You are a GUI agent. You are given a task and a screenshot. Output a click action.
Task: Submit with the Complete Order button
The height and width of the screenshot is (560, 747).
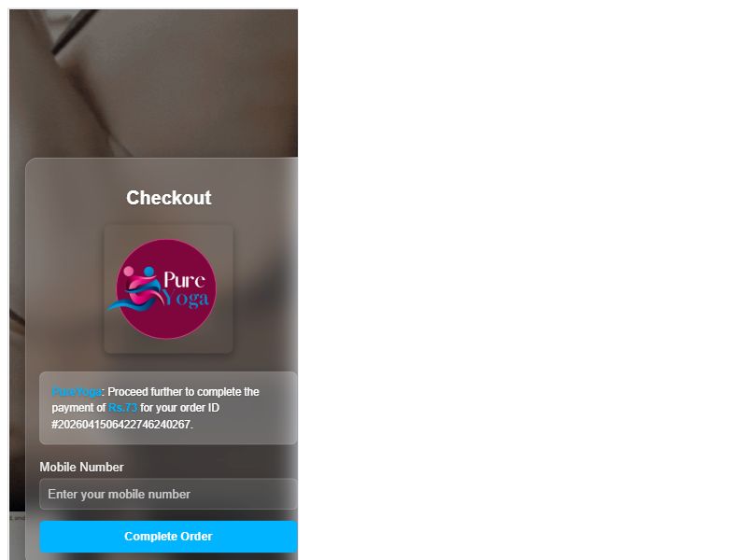coord(168,536)
